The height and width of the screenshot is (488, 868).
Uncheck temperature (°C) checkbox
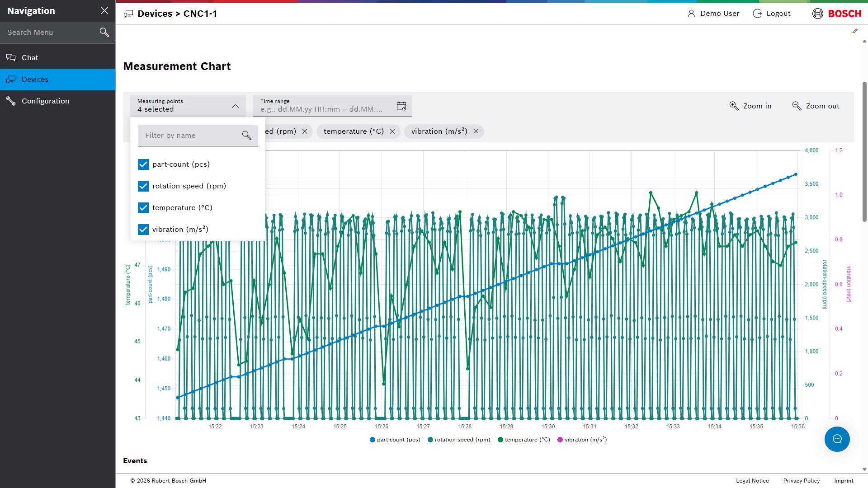143,208
